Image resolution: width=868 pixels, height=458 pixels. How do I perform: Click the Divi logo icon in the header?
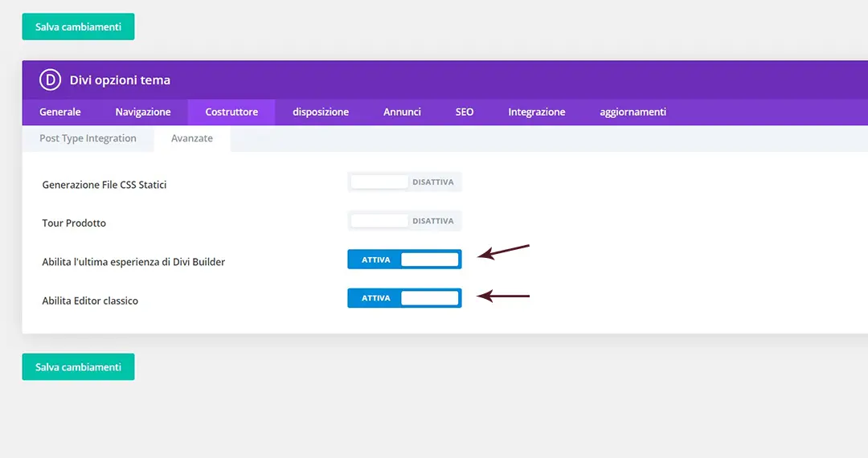(x=50, y=80)
